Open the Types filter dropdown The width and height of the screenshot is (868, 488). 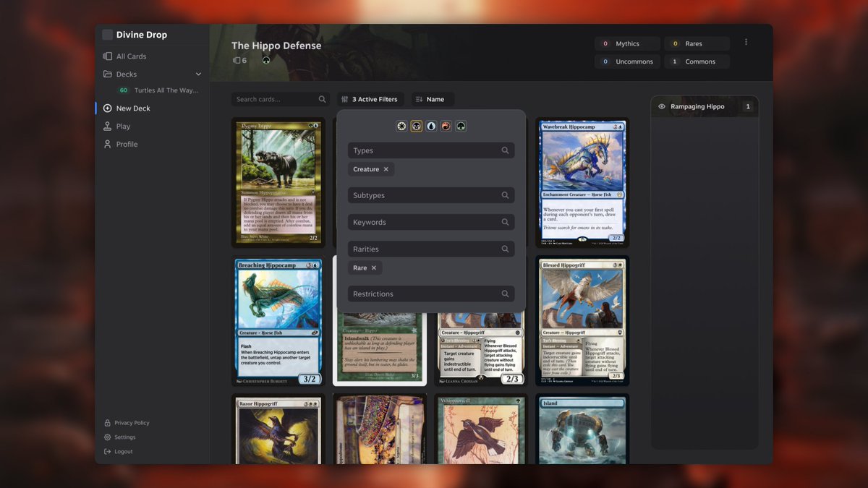pos(431,150)
